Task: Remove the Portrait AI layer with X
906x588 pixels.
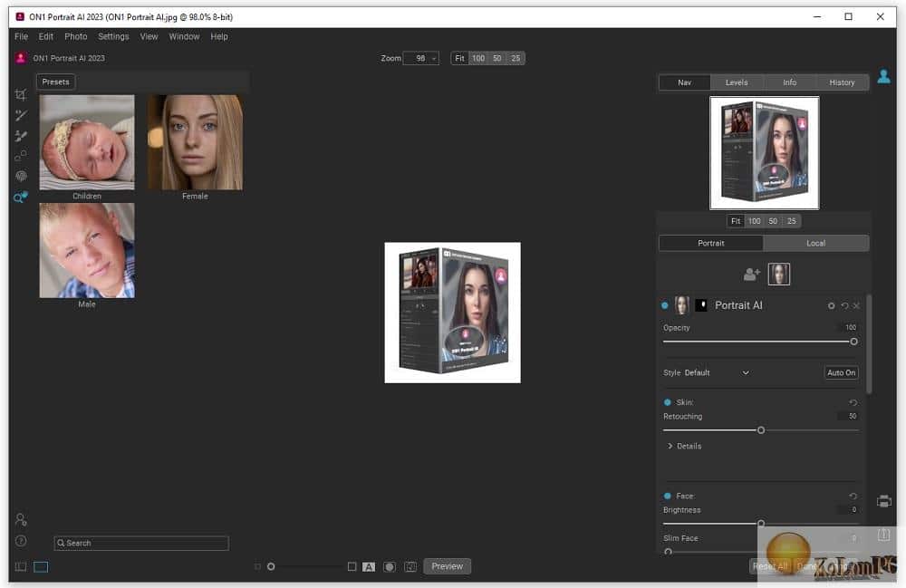Action: (x=856, y=305)
